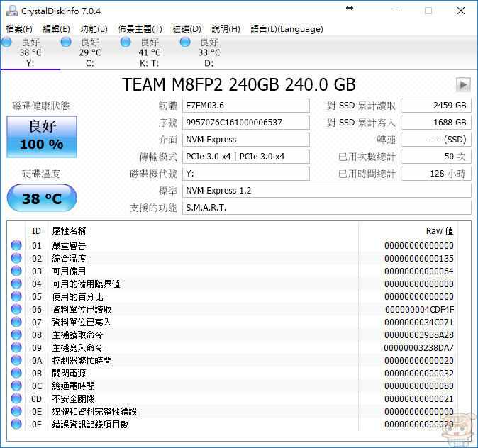Click the standard field NVM Express 1.2

tap(327, 191)
